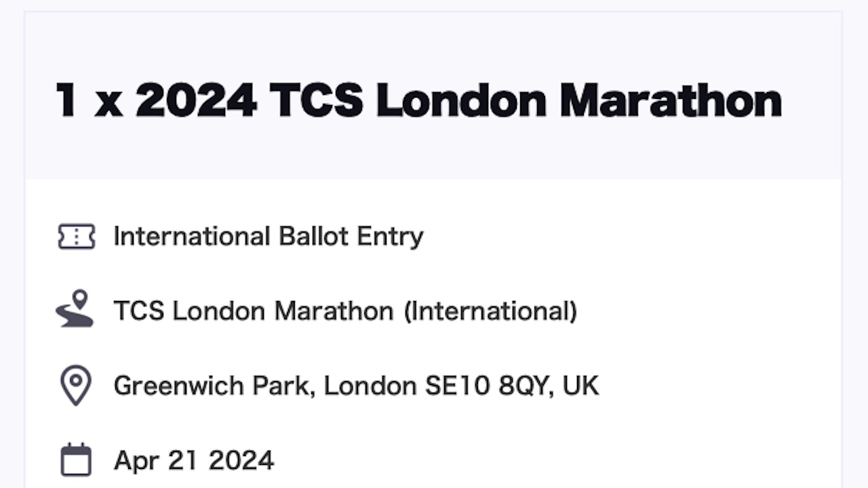Open the Greenwich Park address line

[356, 386]
